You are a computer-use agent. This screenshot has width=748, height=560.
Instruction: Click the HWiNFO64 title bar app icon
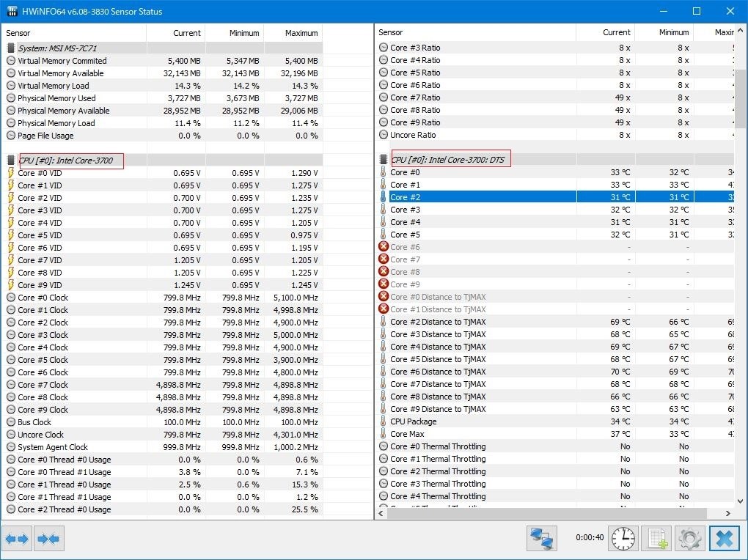(x=12, y=11)
